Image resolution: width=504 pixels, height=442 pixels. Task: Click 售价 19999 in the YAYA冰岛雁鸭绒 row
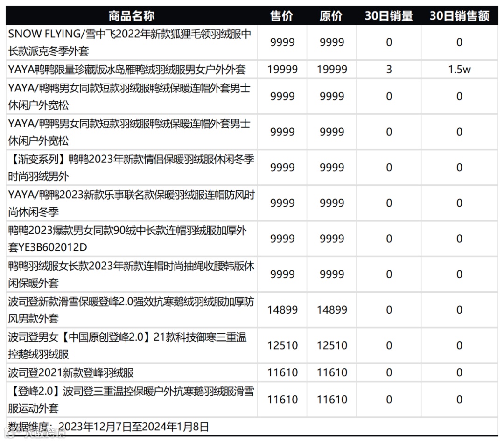(x=282, y=69)
